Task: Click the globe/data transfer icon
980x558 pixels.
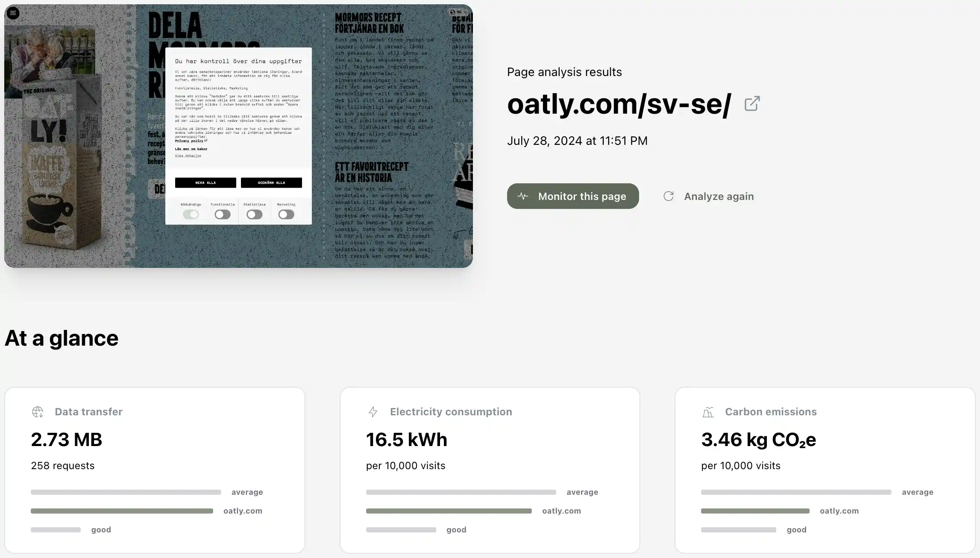Action: pyautogui.click(x=38, y=411)
